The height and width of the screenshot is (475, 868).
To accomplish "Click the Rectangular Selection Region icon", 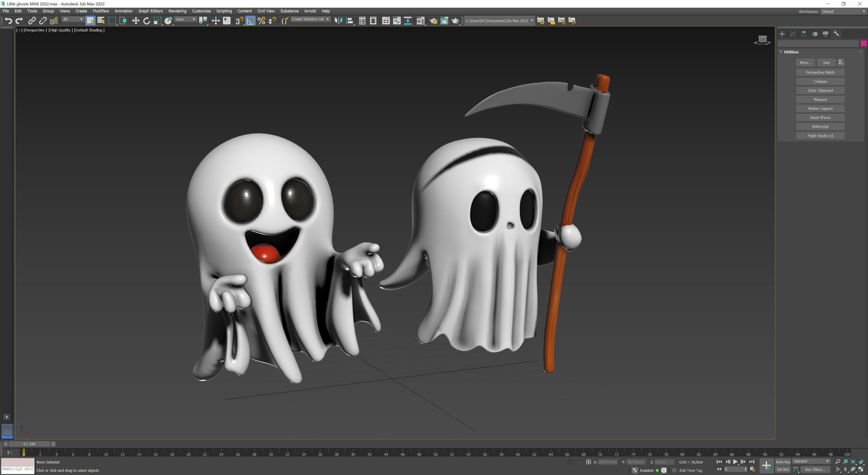I will tap(112, 21).
